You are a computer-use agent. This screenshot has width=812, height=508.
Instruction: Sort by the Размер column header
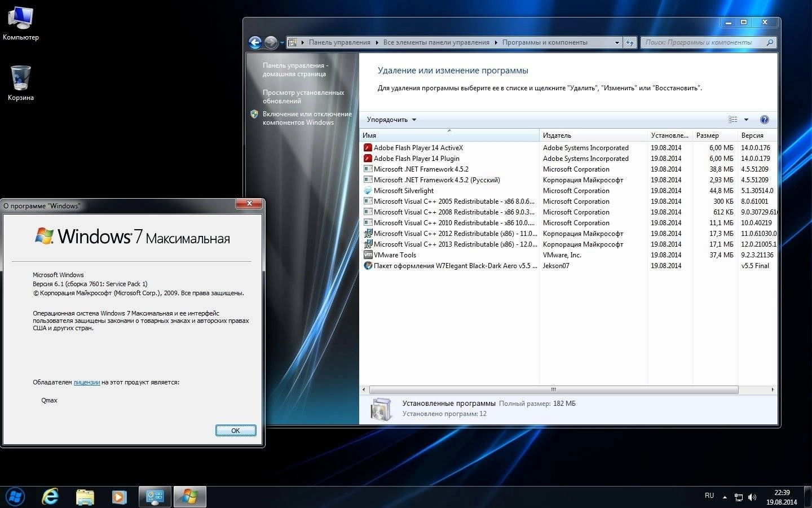(x=715, y=135)
